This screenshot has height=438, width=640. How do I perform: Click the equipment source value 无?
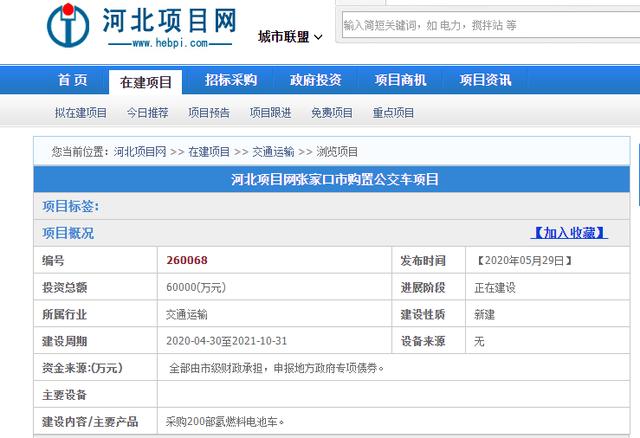tap(479, 341)
